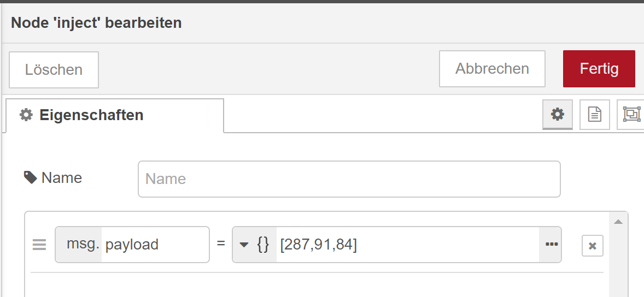Expand the JSON editor with the ellipsis button
The height and width of the screenshot is (297, 644).
[551, 245]
